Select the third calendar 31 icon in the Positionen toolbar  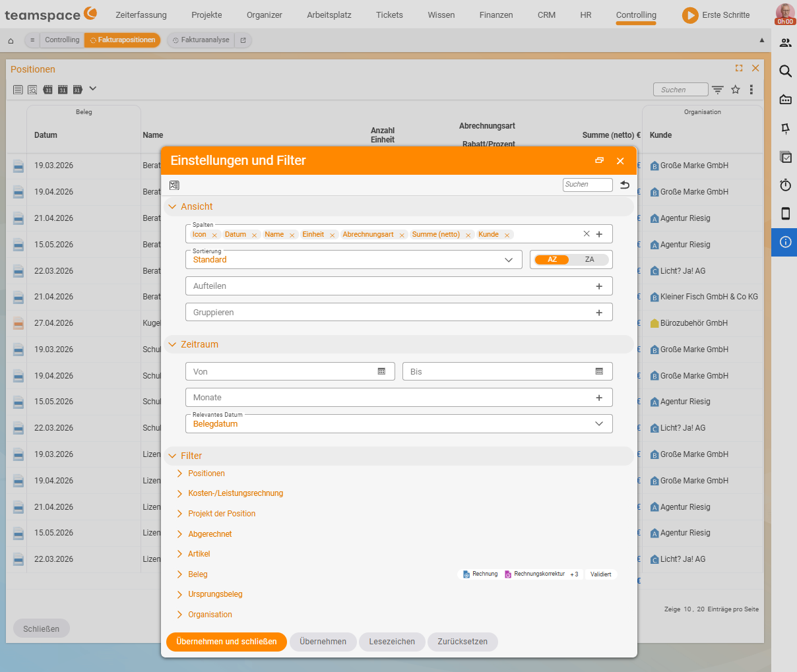pyautogui.click(x=77, y=90)
